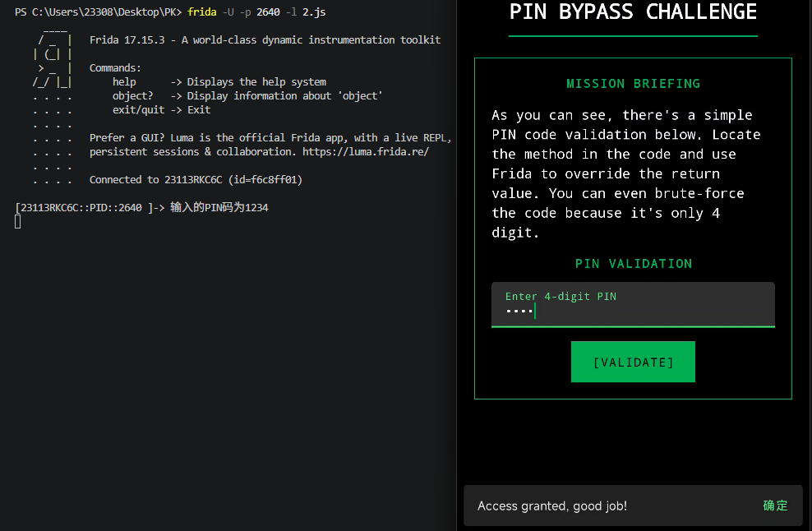Click the 'Connected to 23113RKC6C' line
Image resolution: width=812 pixels, height=531 pixels.
[196, 180]
